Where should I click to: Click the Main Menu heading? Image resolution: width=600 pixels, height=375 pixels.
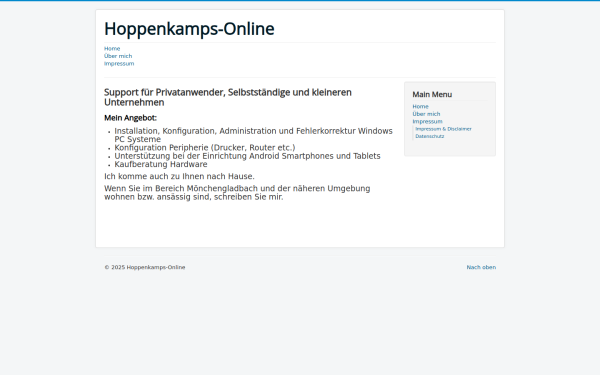coord(432,94)
